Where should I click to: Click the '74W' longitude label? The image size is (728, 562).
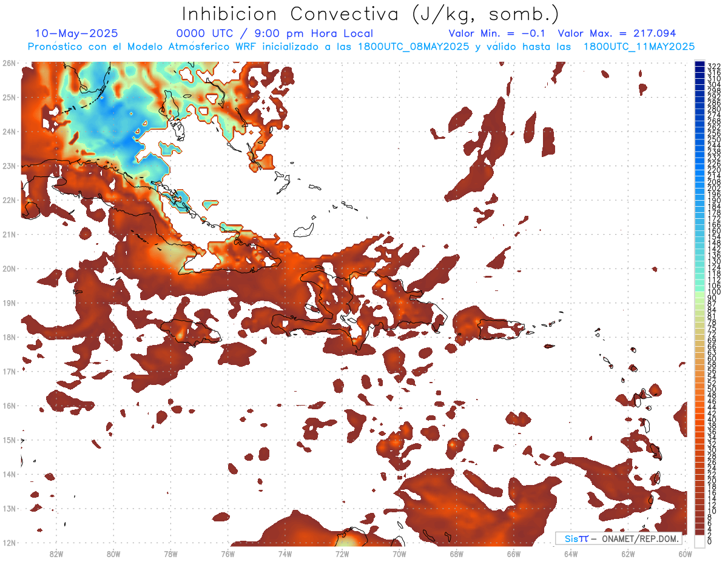pos(285,554)
